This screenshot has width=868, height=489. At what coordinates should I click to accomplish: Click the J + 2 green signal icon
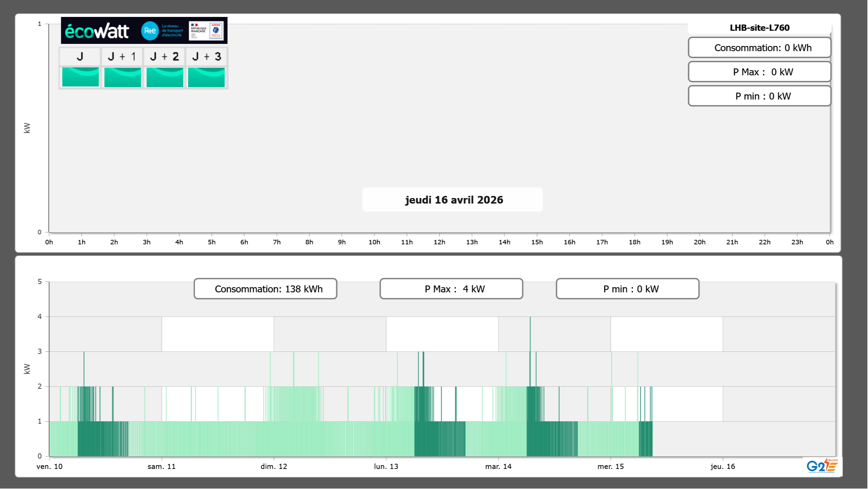[165, 77]
